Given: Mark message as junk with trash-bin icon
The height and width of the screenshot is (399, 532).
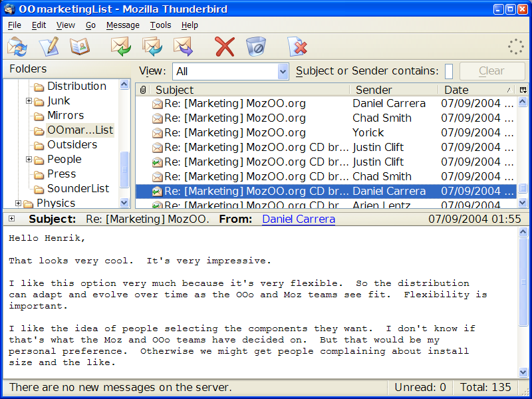Looking at the screenshot, I should click(256, 47).
